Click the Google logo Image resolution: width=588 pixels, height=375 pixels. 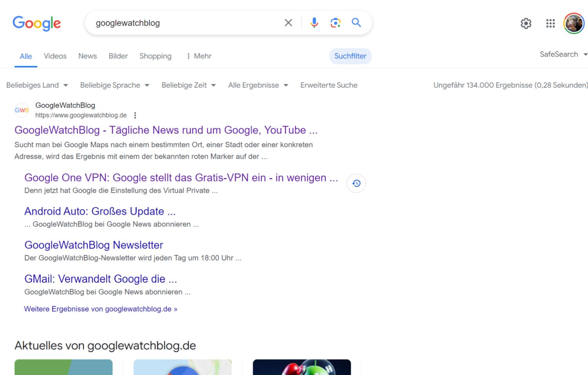pyautogui.click(x=36, y=23)
